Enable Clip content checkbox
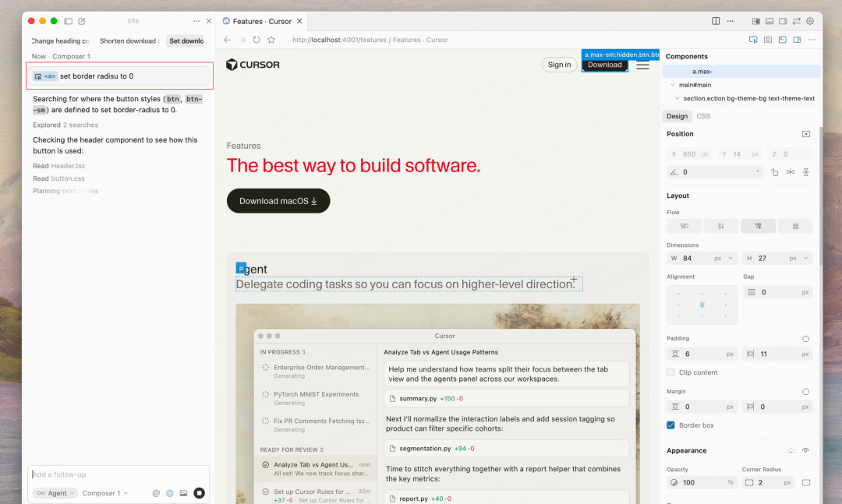This screenshot has height=504, width=842. (x=670, y=372)
